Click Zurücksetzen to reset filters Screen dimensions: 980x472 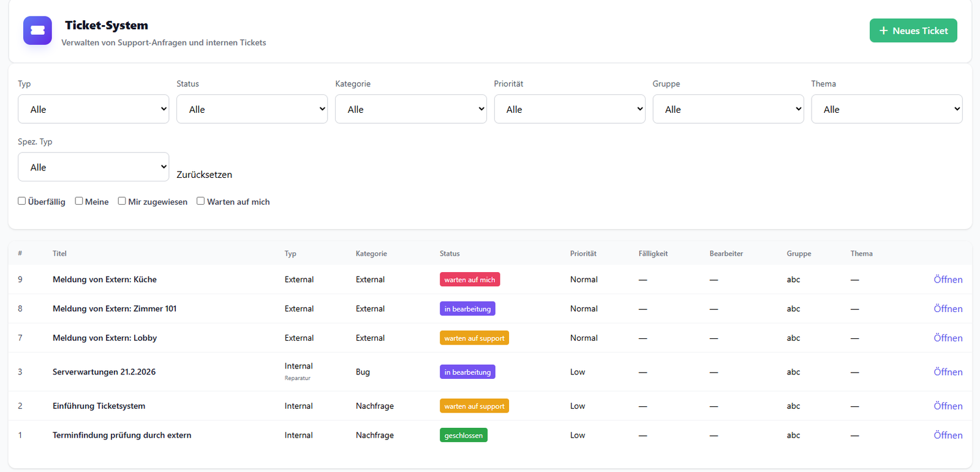[x=204, y=175]
